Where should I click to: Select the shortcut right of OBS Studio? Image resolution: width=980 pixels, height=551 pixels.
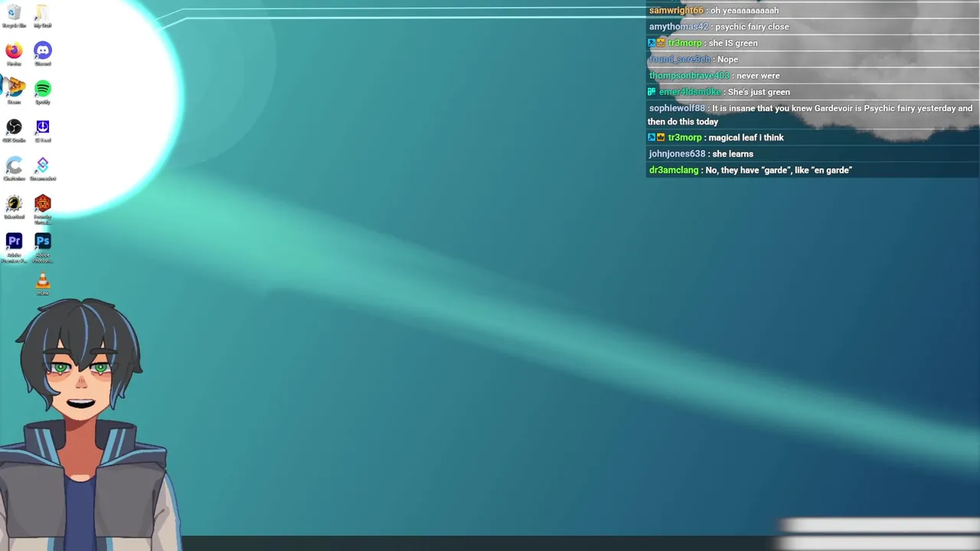point(43,130)
